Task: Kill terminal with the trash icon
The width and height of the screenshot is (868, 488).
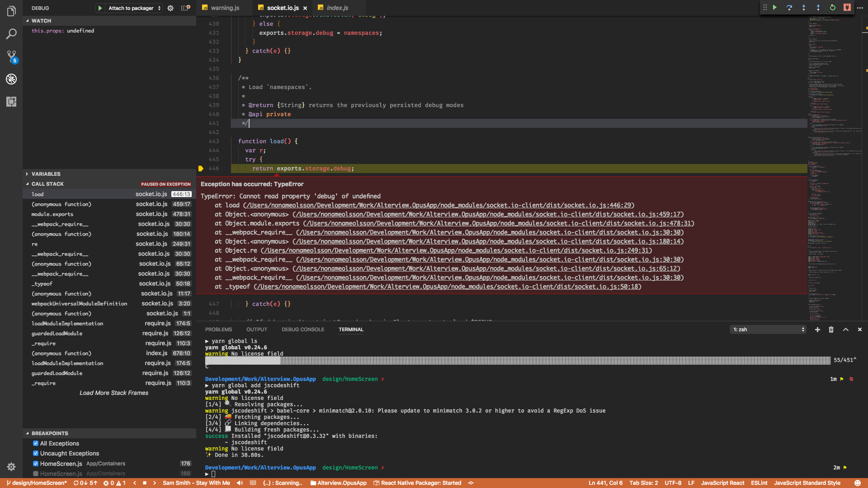Action: tap(831, 329)
